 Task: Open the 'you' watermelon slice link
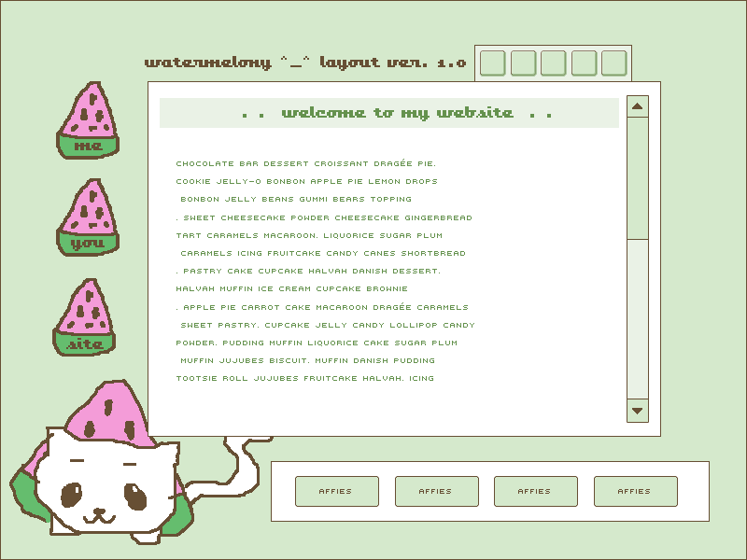click(88, 218)
